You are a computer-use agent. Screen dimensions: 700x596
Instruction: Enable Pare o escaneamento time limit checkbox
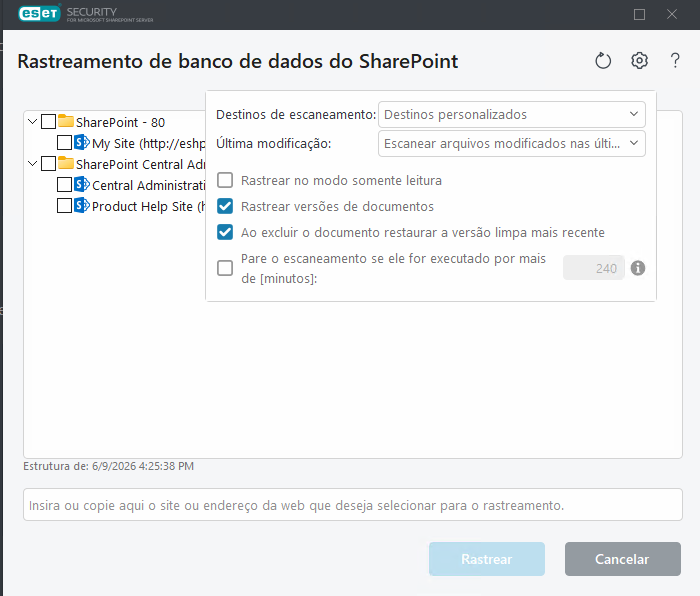(225, 268)
